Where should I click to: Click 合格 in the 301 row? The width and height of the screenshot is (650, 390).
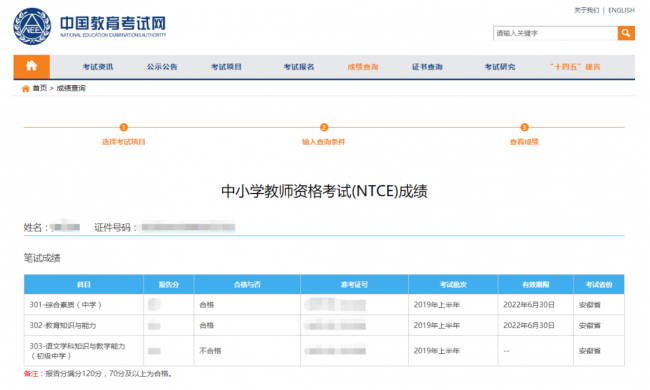click(206, 305)
